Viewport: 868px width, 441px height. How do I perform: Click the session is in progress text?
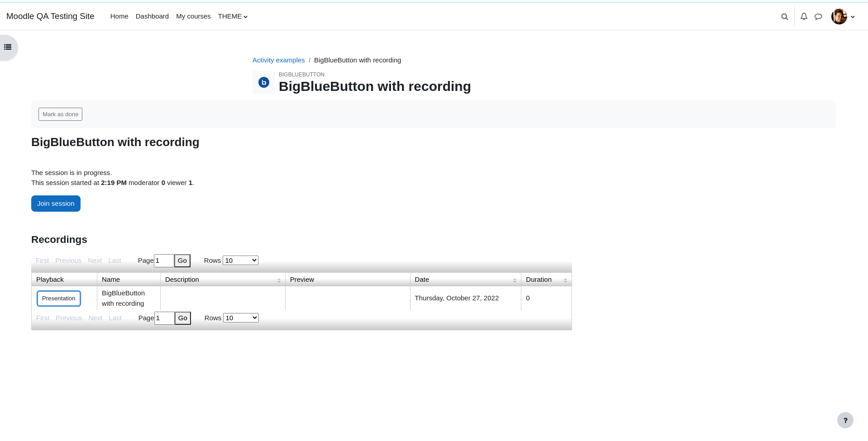(x=72, y=173)
